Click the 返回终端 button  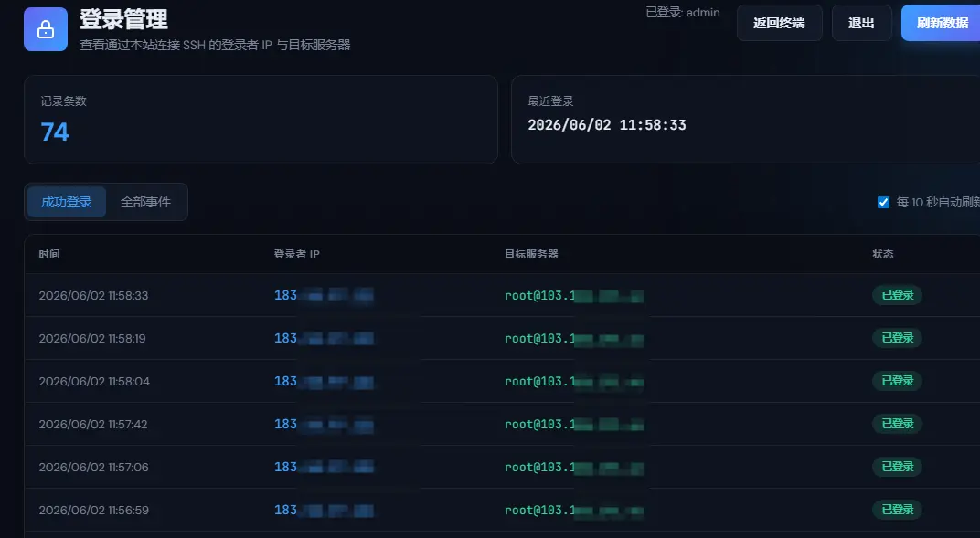[x=780, y=23]
